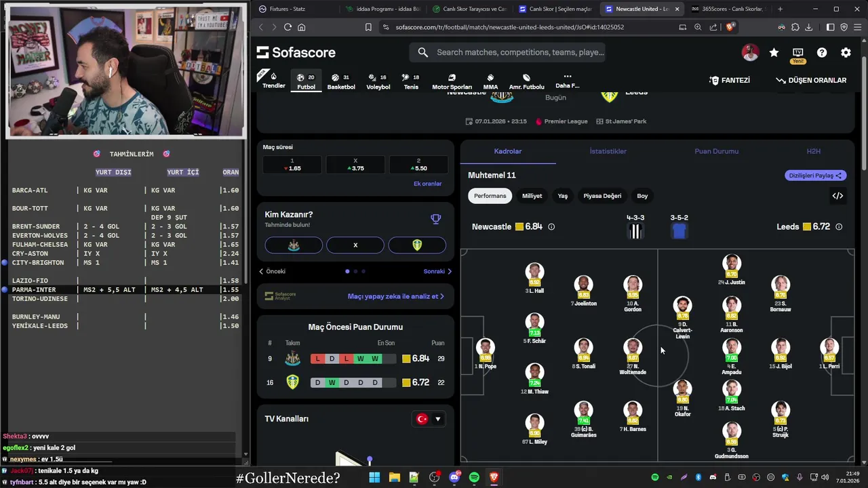868x488 pixels.
Task: Click the Sofascore logo
Action: (x=296, y=52)
